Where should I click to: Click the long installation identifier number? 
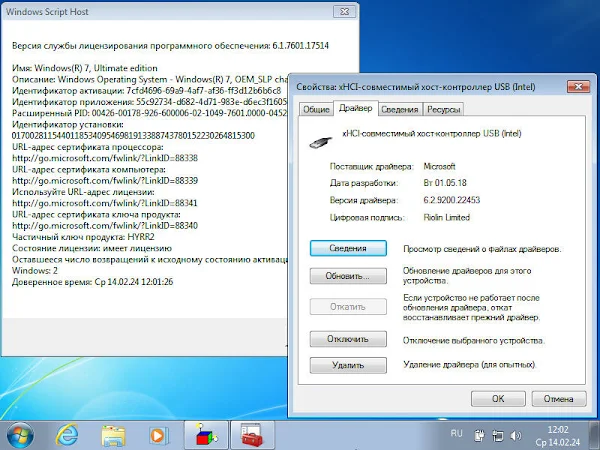[x=133, y=135]
